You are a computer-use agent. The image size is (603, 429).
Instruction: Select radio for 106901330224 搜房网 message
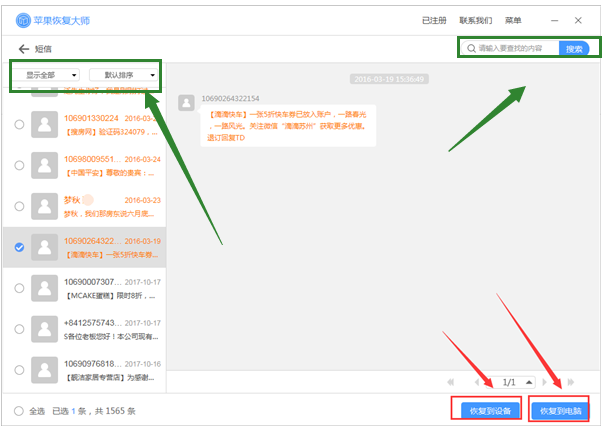coord(19,125)
